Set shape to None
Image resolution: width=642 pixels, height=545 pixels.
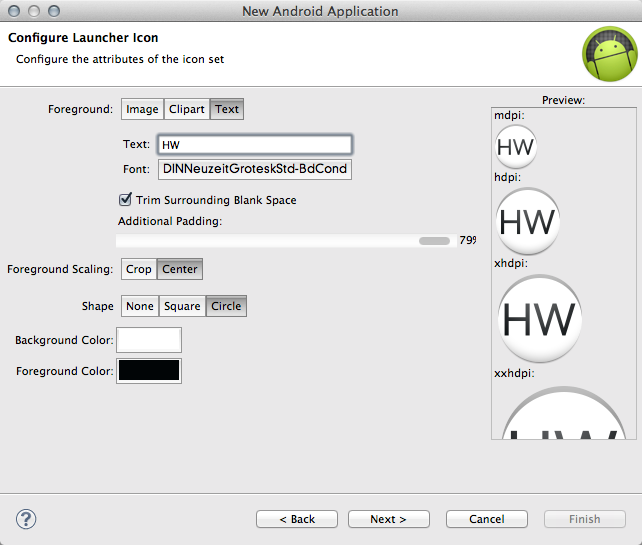(140, 306)
